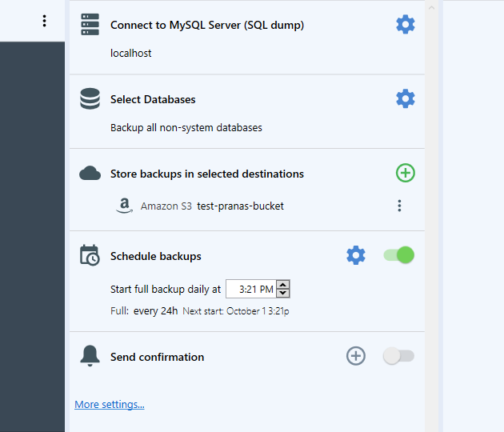Screen dimensions: 504x432
Task: Click the localhost server text
Action: (131, 53)
